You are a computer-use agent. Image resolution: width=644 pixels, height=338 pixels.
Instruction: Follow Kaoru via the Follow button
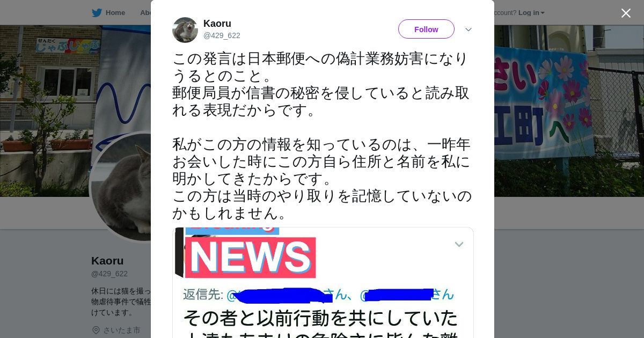[x=426, y=29]
